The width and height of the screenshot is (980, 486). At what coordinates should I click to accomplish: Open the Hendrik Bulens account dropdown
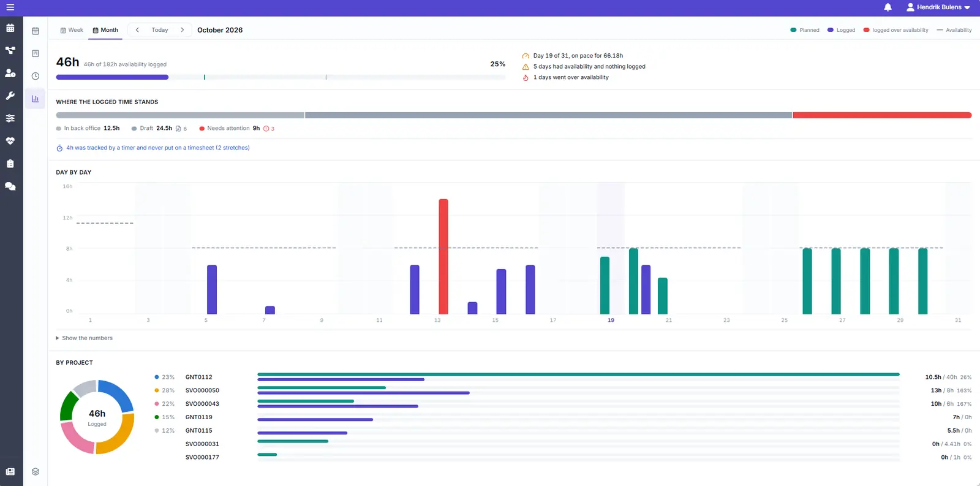[938, 7]
